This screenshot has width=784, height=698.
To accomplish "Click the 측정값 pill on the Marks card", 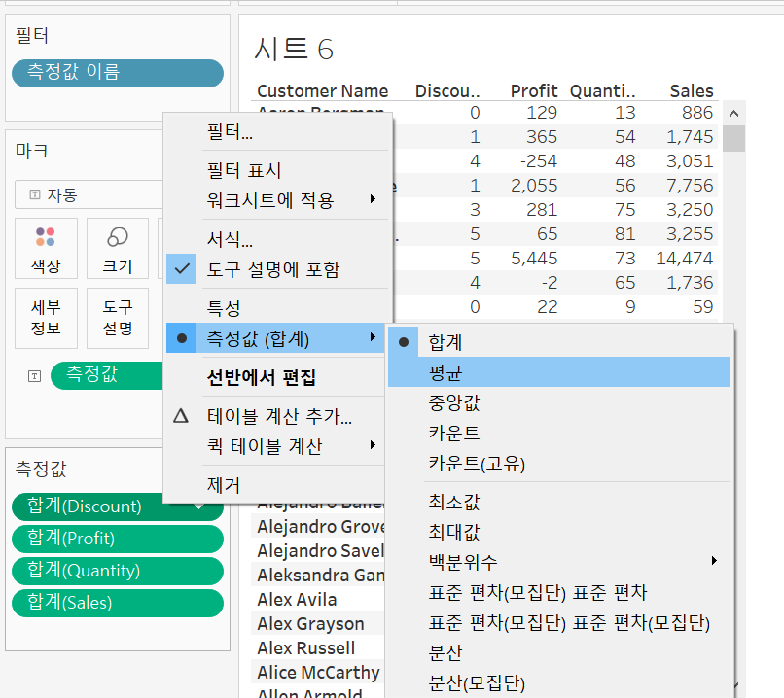I will pos(107,375).
